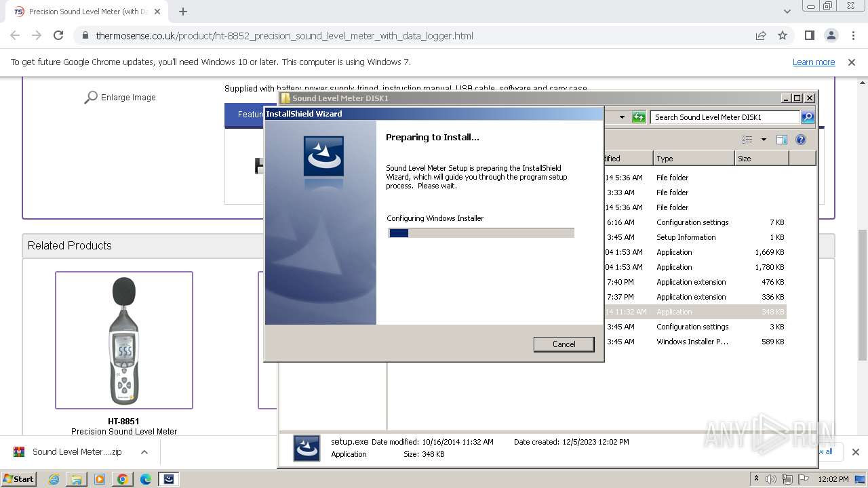The image size is (868, 488).
Task: Click the 12:02 PM taskbar clock
Action: (x=833, y=479)
